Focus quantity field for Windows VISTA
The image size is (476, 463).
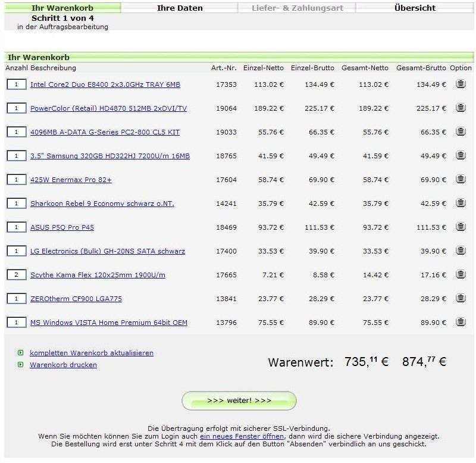click(17, 323)
